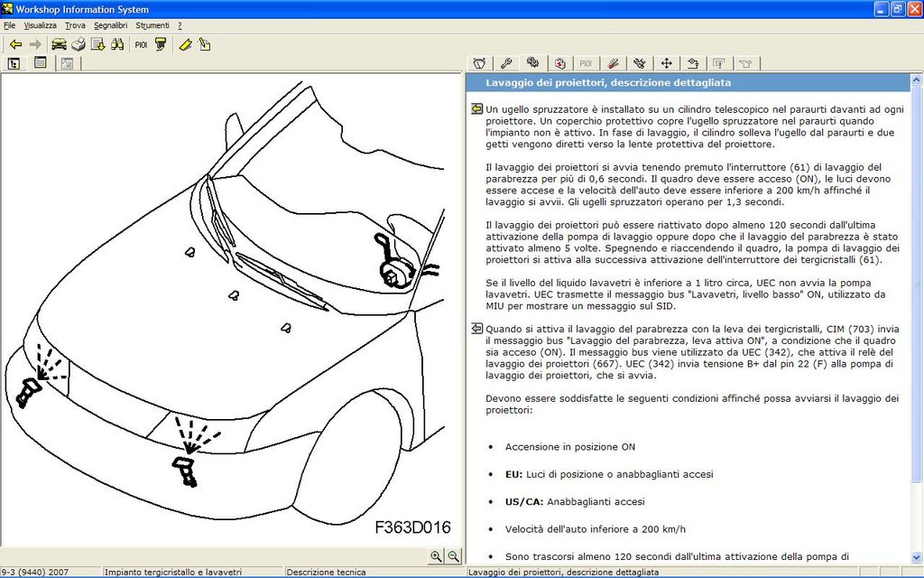Image resolution: width=924 pixels, height=578 pixels.
Task: Open the four-way arrows tab
Action: (667, 63)
